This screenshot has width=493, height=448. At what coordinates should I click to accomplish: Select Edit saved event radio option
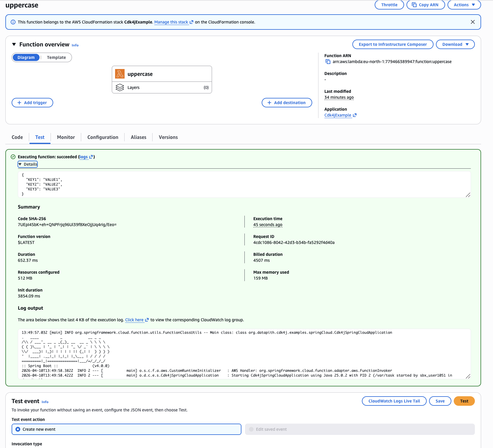pyautogui.click(x=360, y=429)
